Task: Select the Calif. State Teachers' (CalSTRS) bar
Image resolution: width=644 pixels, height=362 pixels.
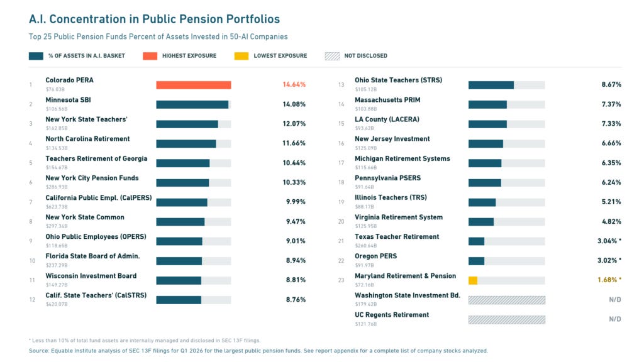Action: coord(194,300)
